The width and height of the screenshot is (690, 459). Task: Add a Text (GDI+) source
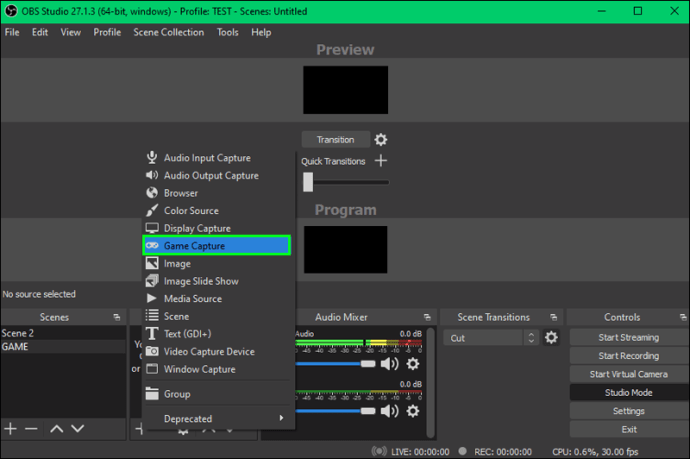click(x=217, y=334)
